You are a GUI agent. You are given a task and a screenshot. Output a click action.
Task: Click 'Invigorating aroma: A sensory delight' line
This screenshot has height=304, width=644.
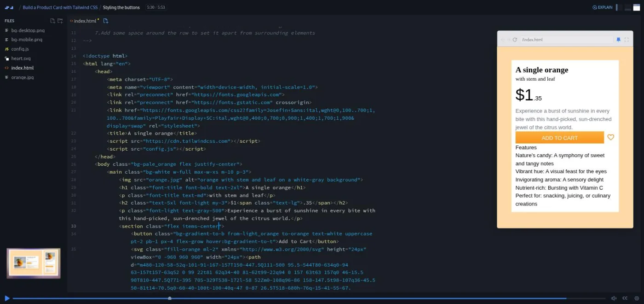[x=559, y=180]
